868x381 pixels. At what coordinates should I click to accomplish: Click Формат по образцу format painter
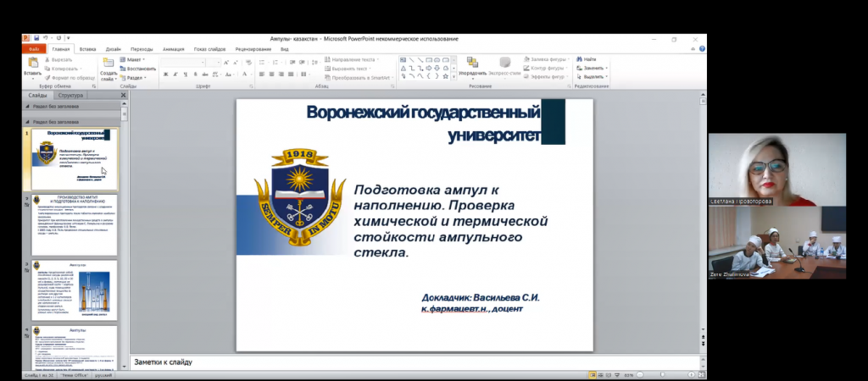pyautogui.click(x=70, y=77)
